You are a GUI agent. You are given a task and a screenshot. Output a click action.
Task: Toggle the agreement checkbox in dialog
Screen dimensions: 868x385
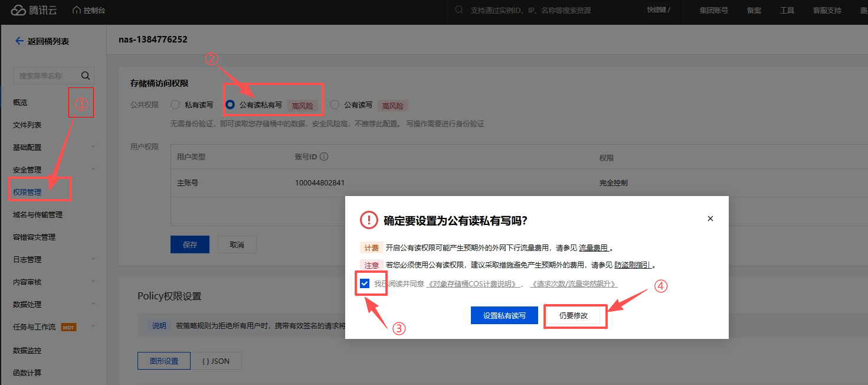tap(365, 283)
